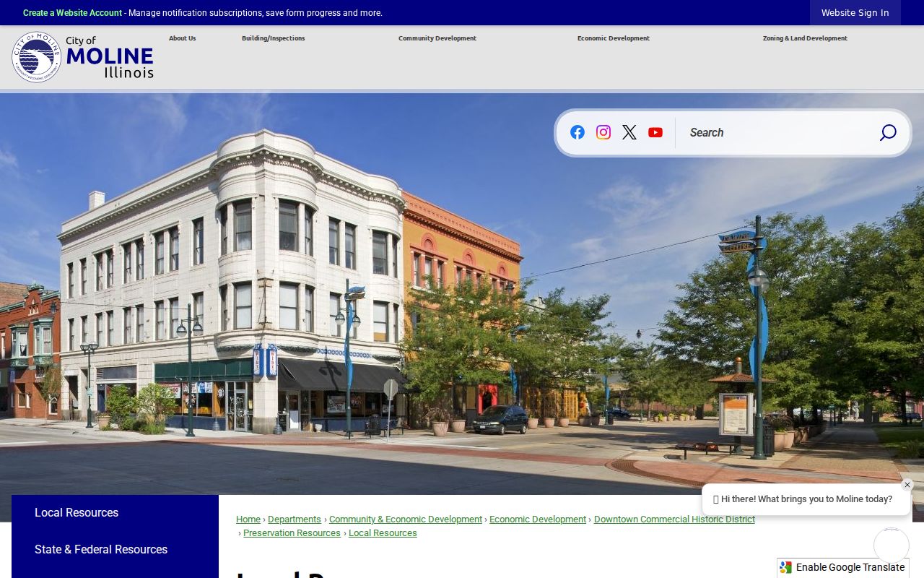Open Community & Economic Development breadcrumb
Screen dimensions: 924x578
(406, 519)
